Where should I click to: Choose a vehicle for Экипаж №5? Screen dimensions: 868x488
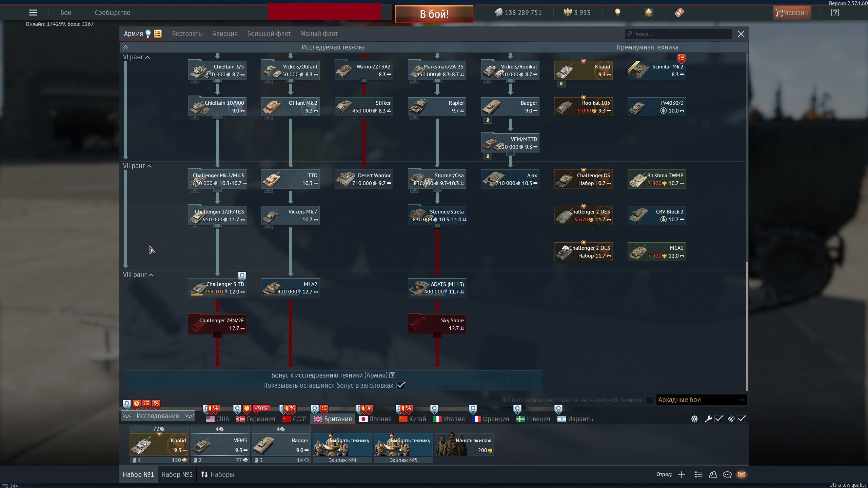click(403, 445)
